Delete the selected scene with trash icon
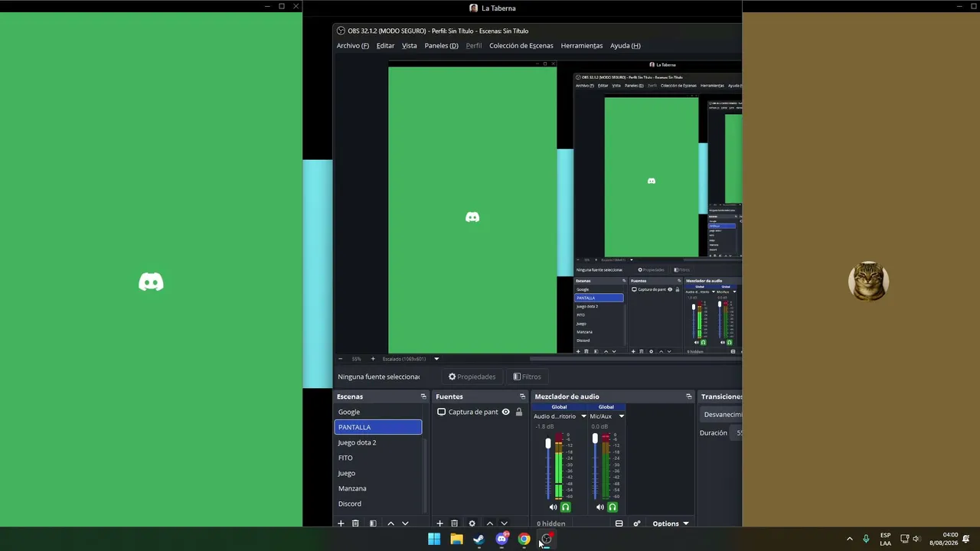Screen dimensions: 980x551 click(x=355, y=523)
